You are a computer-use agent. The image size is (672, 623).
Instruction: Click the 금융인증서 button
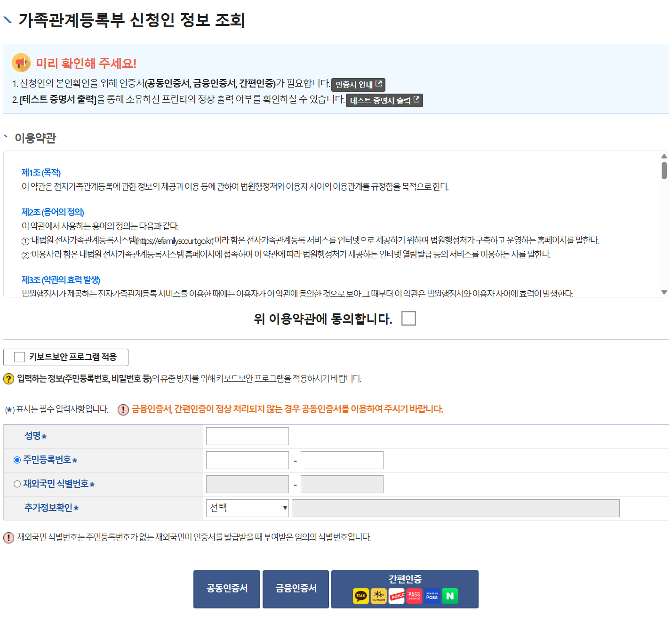(x=296, y=589)
